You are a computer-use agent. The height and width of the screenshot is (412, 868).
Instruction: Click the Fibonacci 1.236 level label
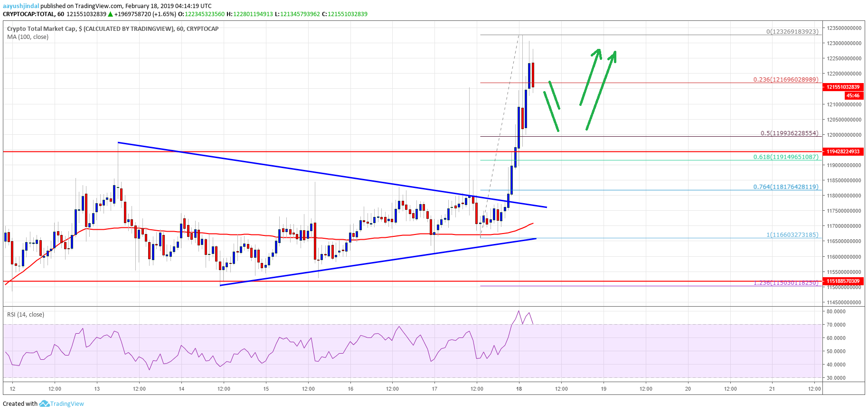786,282
